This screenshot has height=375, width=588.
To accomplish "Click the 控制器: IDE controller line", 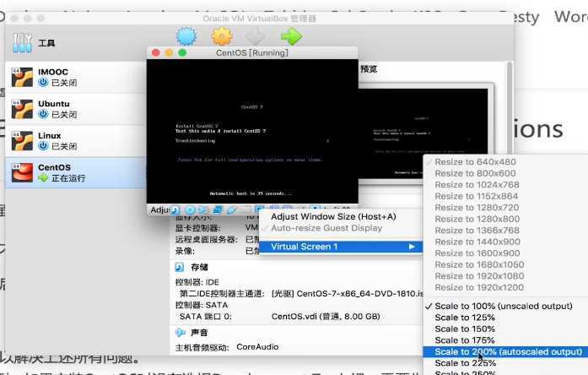I will [197, 282].
